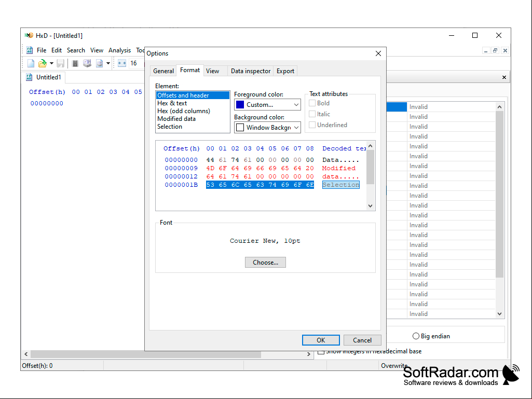532x399 pixels.
Task: Open the Analysis menu
Action: (x=119, y=50)
